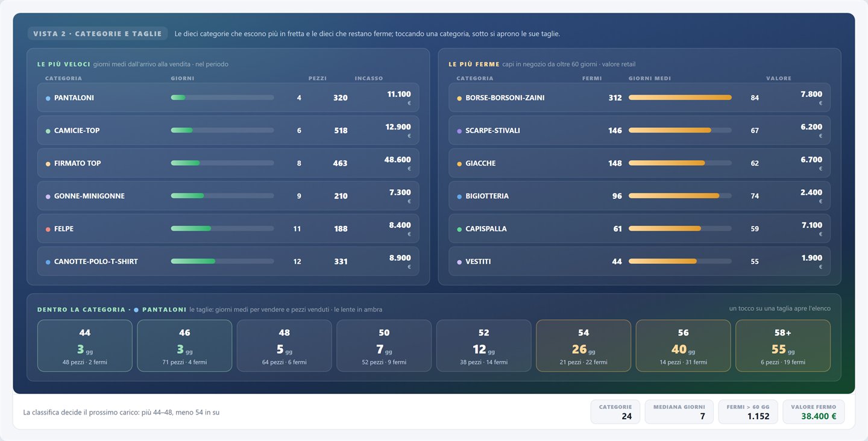868x441 pixels.
Task: Select the size 52 card
Action: point(484,346)
